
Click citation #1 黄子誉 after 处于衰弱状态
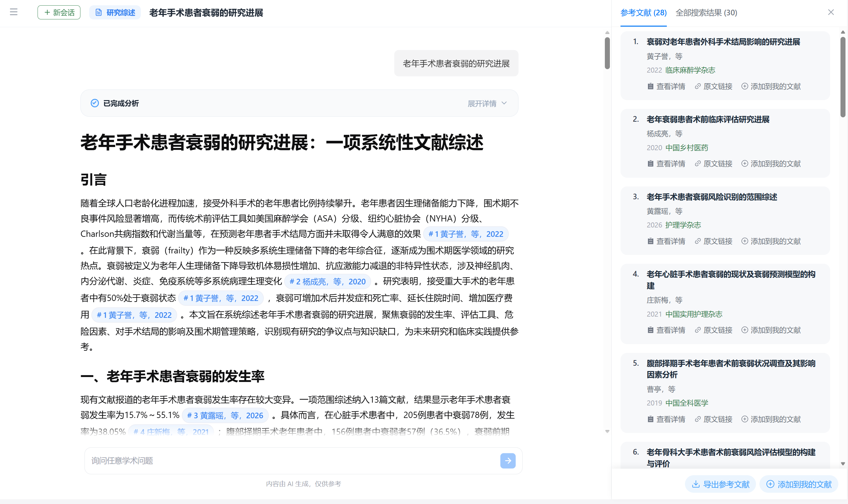click(221, 298)
